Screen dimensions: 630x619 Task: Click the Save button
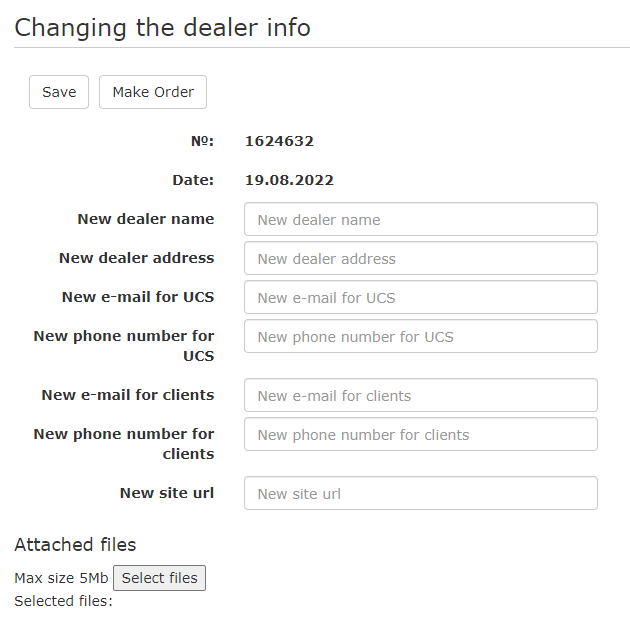pyautogui.click(x=59, y=92)
